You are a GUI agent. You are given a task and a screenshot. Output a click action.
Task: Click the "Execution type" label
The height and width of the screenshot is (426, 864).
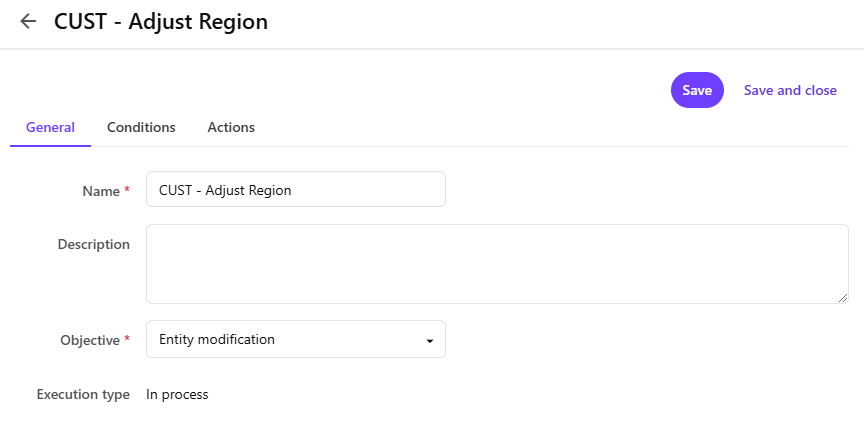pyautogui.click(x=83, y=395)
